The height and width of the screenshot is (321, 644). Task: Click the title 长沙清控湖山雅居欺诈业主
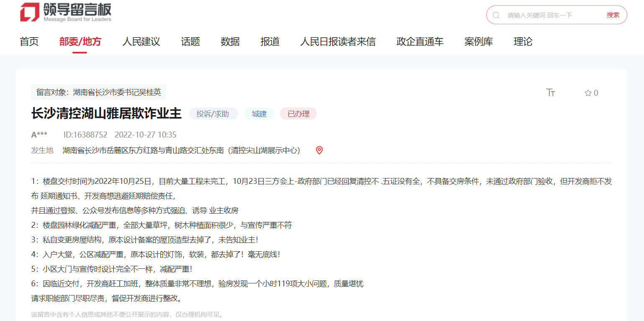tap(106, 113)
